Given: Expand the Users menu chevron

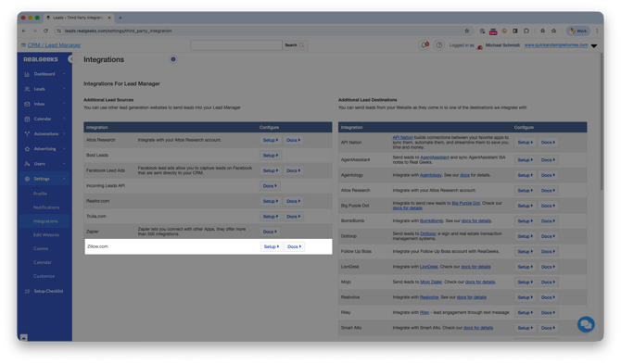Looking at the screenshot, I should 64,164.
